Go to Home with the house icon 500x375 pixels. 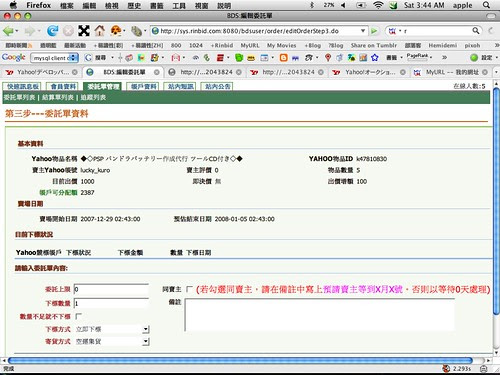tap(99, 31)
